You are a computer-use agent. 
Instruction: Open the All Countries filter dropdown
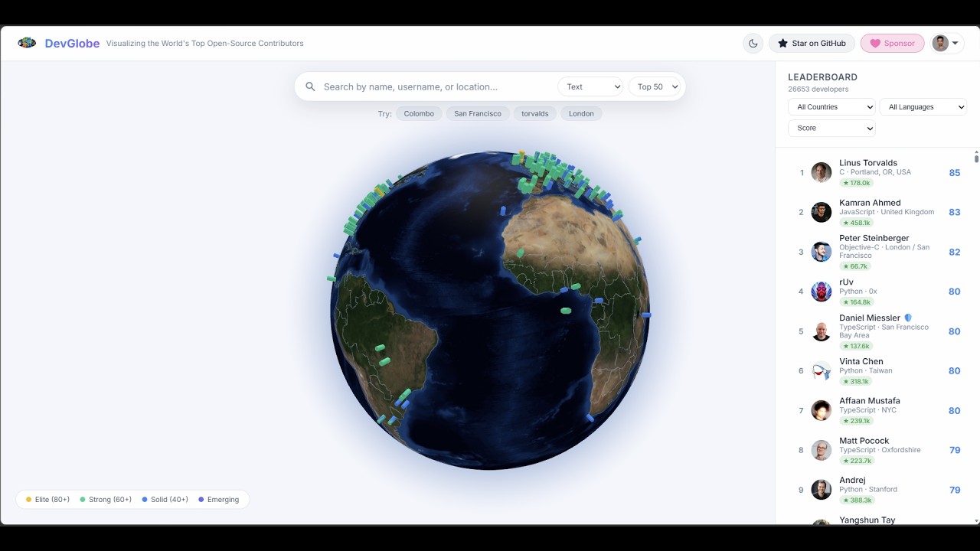[831, 107]
